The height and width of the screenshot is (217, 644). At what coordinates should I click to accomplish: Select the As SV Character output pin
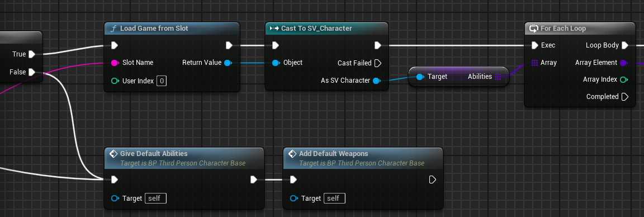(377, 81)
